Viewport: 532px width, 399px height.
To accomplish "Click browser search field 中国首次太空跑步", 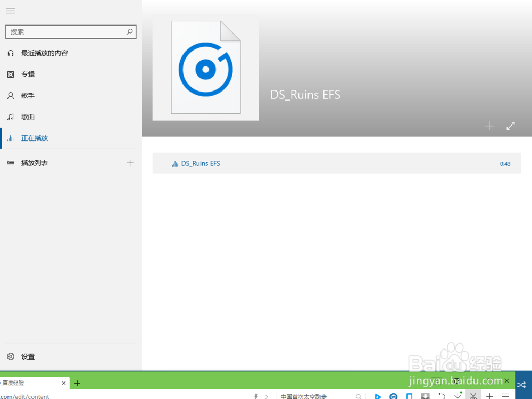I will coord(304,396).
